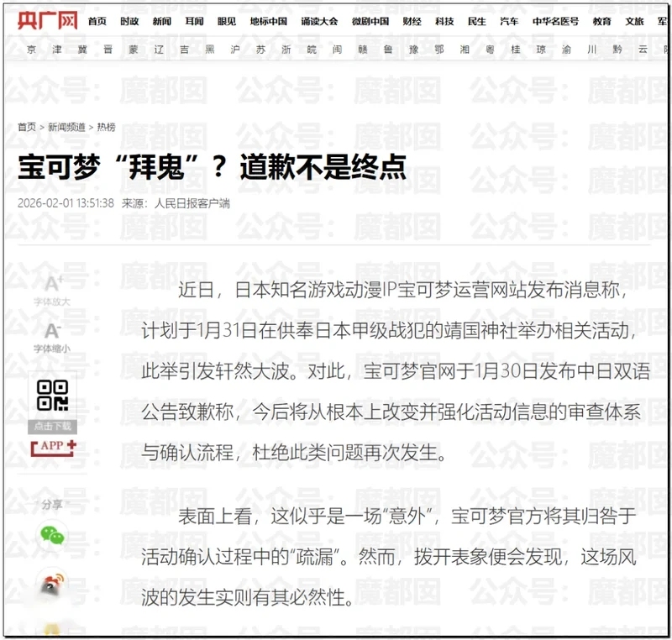Open the 汽车 navigation item
Image resolution: width=672 pixels, height=640 pixels.
pyautogui.click(x=509, y=22)
